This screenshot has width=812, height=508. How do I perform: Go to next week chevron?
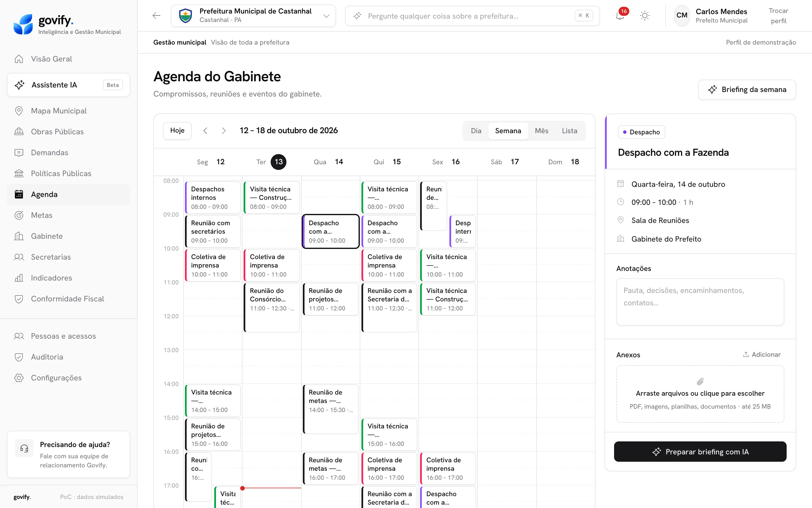coord(224,131)
